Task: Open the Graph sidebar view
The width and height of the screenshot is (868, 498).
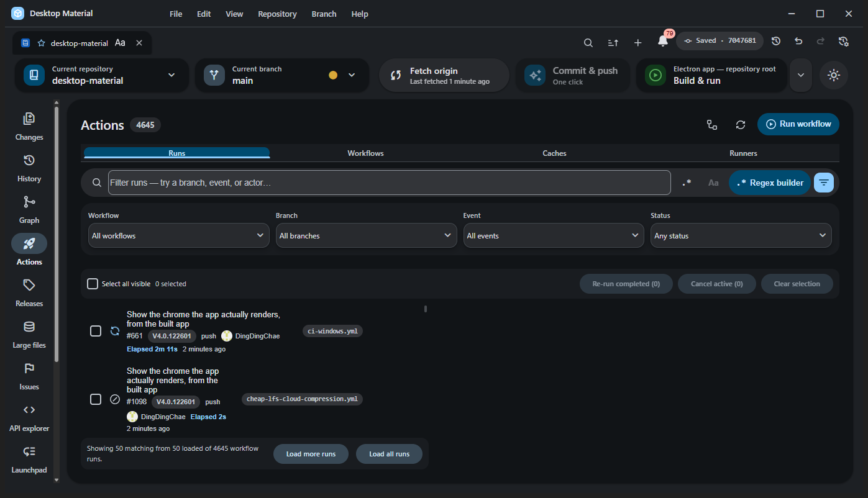Action: (29, 209)
